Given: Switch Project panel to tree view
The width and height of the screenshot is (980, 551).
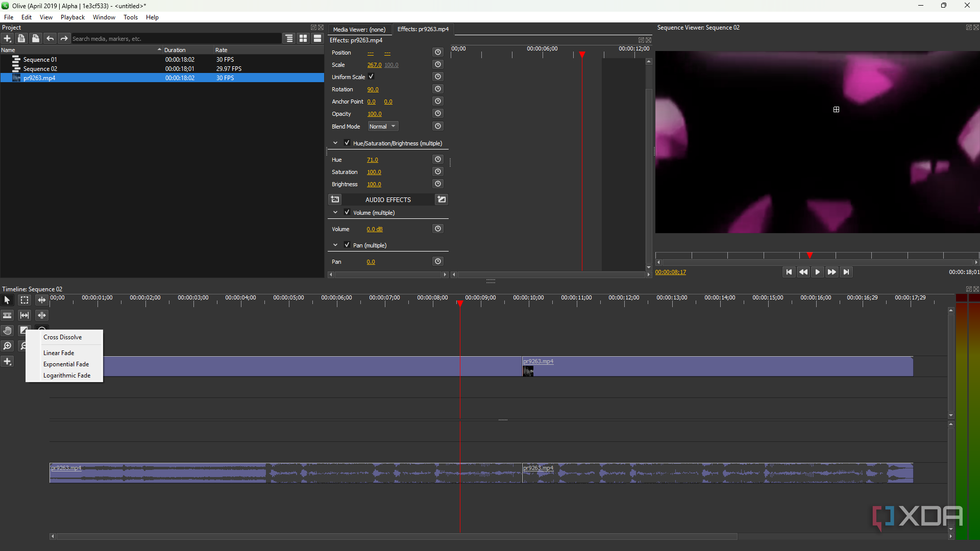Looking at the screenshot, I should point(289,38).
